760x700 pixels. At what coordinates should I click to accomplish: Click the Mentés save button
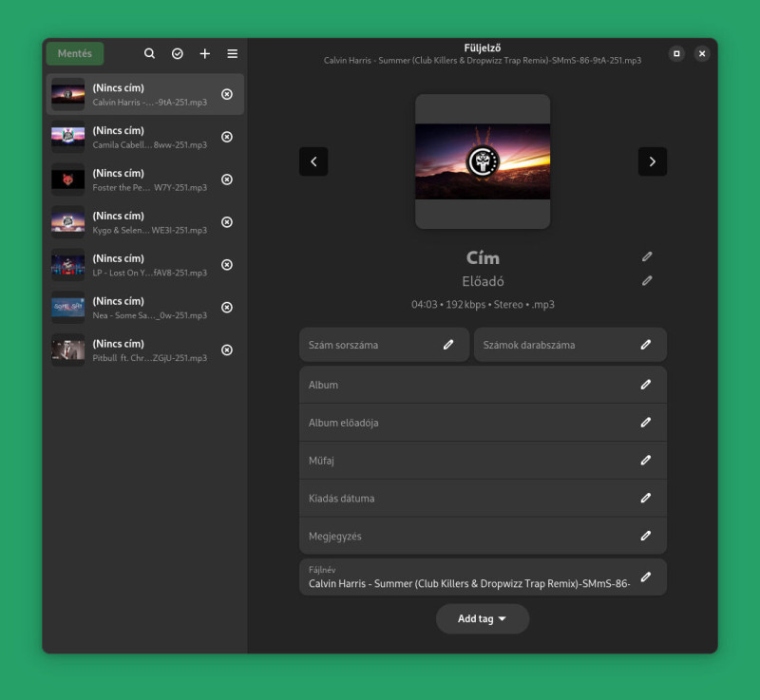(75, 53)
